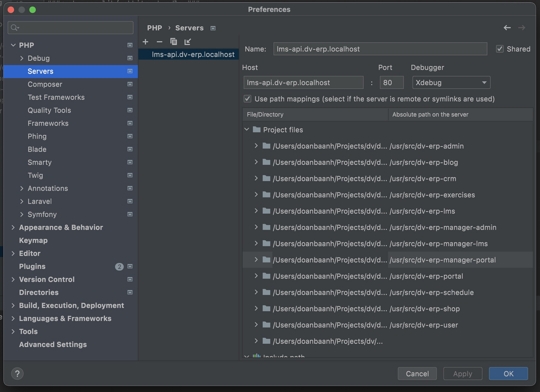Select lms-api.dv-erp.localhost in server list
This screenshot has width=540, height=392.
click(x=189, y=55)
